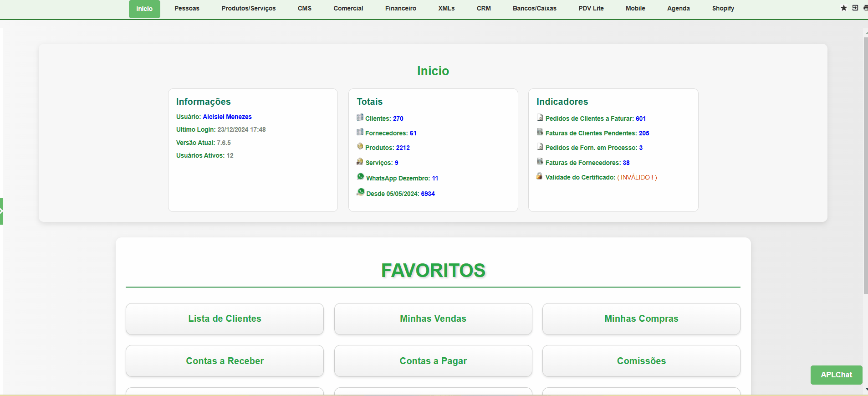Click Pedidos de Clientes a Faturar 601
Screen dimensions: 868x396
pyautogui.click(x=641, y=118)
